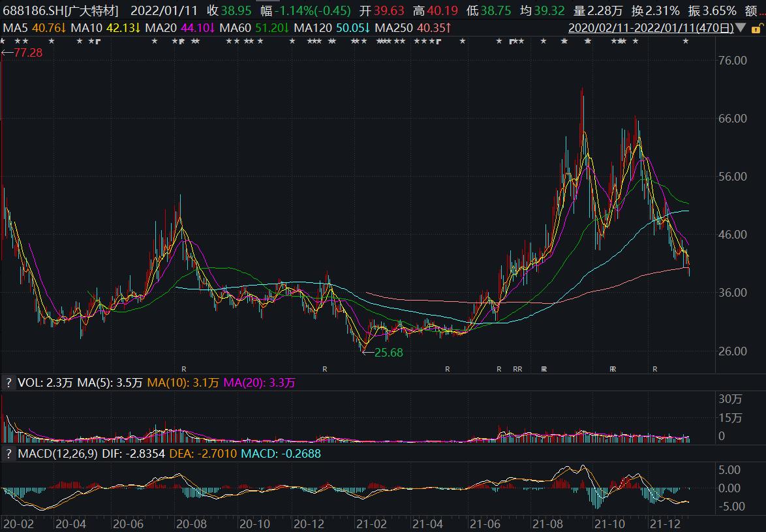Click the R marker near the 21-06 rally
Screen dimensions: 766x532
498,368
